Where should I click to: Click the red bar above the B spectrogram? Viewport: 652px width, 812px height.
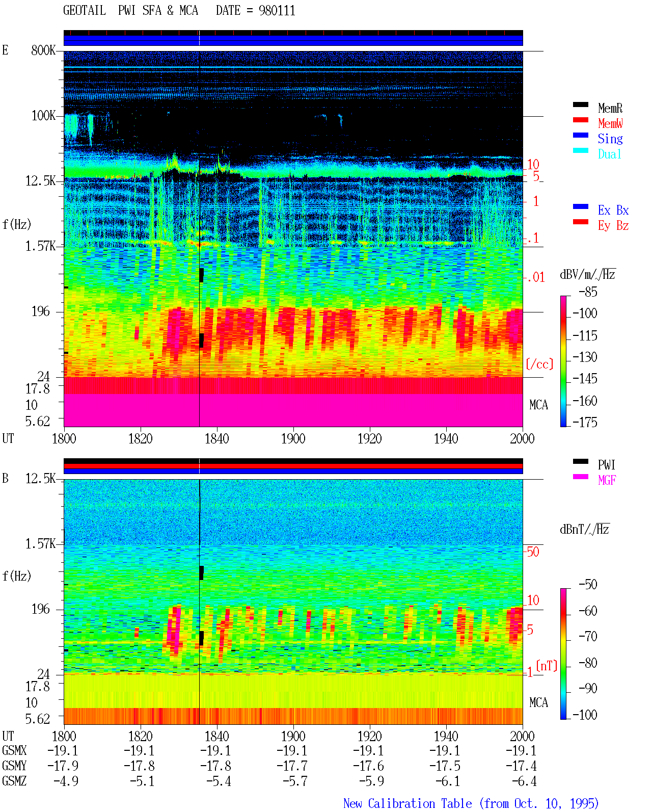click(x=293, y=466)
